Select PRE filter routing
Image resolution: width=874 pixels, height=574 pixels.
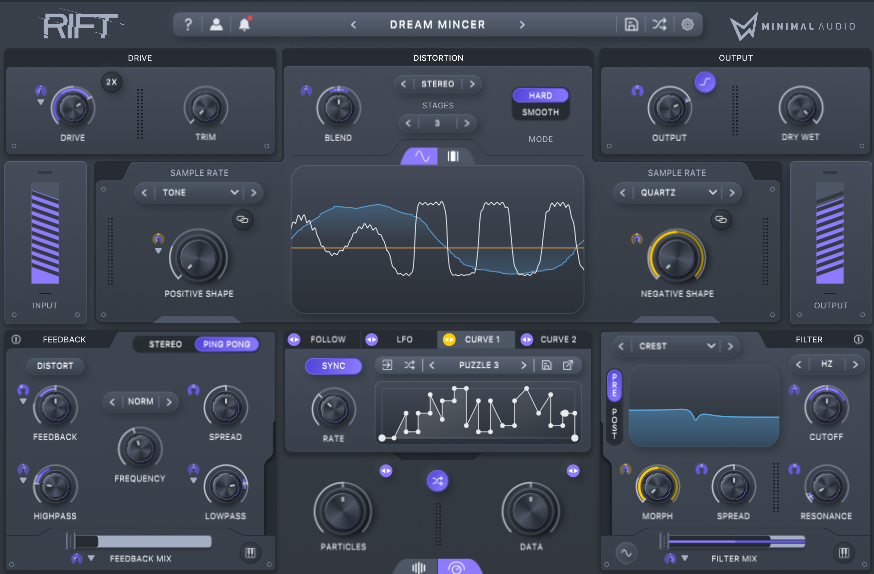click(x=614, y=385)
